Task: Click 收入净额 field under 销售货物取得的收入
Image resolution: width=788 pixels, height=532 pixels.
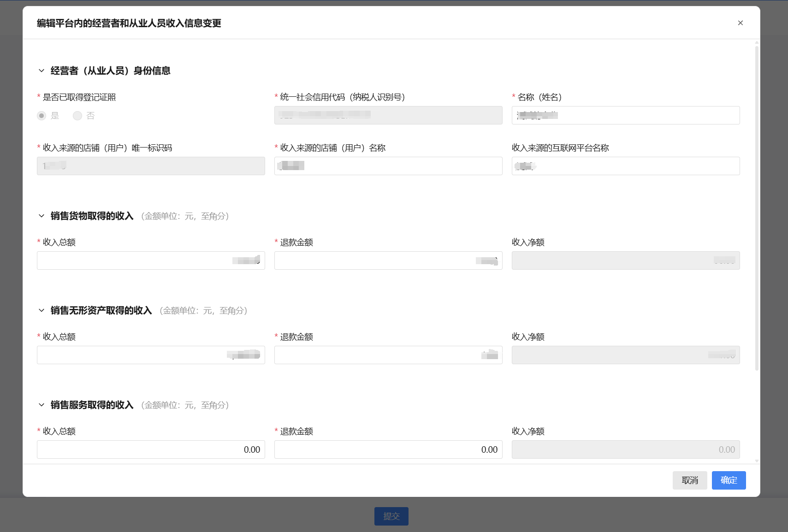Action: [626, 260]
